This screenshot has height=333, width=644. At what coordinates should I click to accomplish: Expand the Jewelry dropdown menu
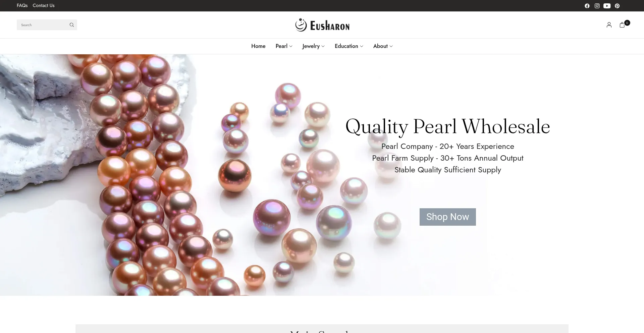click(313, 46)
